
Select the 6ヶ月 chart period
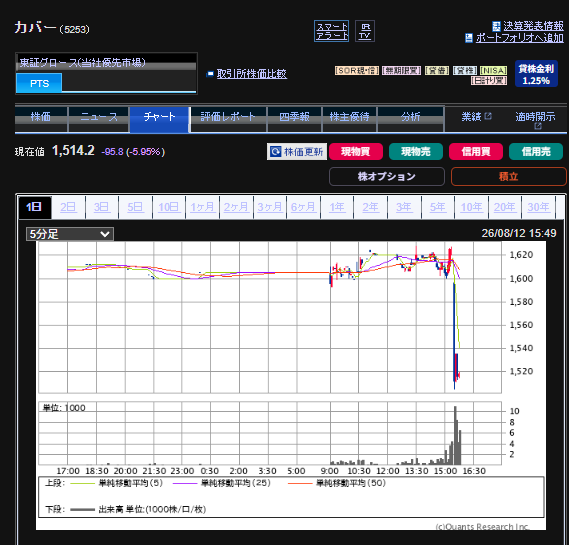pyautogui.click(x=303, y=207)
